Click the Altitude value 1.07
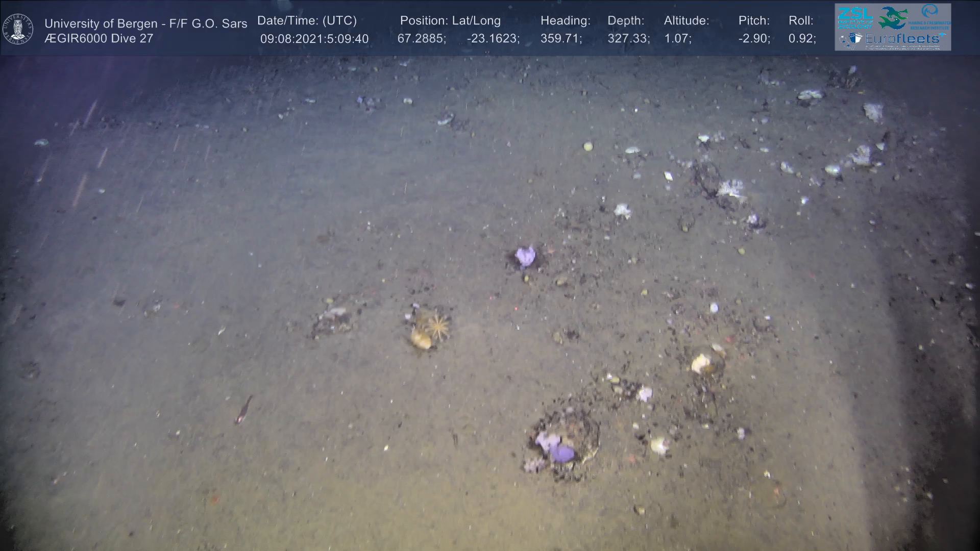This screenshot has height=551, width=980. pyautogui.click(x=677, y=39)
